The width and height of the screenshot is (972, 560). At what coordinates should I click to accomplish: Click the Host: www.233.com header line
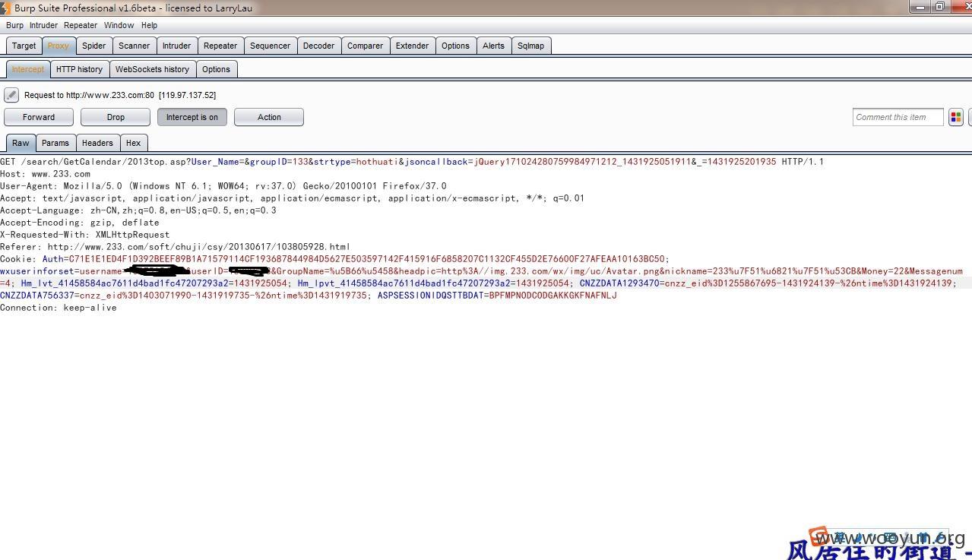tap(46, 174)
